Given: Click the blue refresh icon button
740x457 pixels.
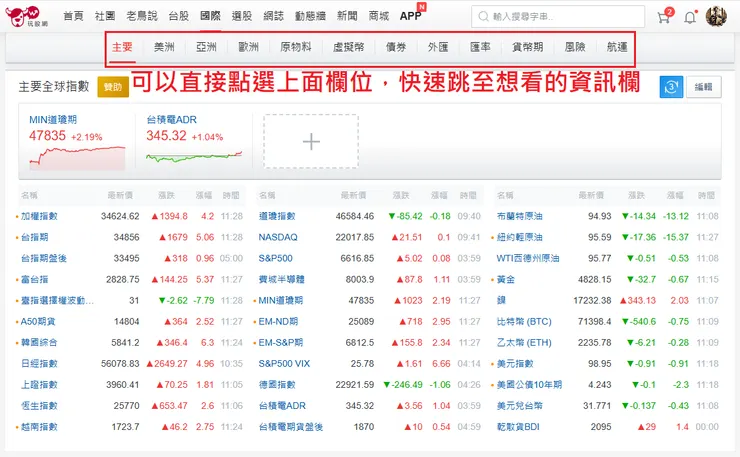Looking at the screenshot, I should 671,87.
